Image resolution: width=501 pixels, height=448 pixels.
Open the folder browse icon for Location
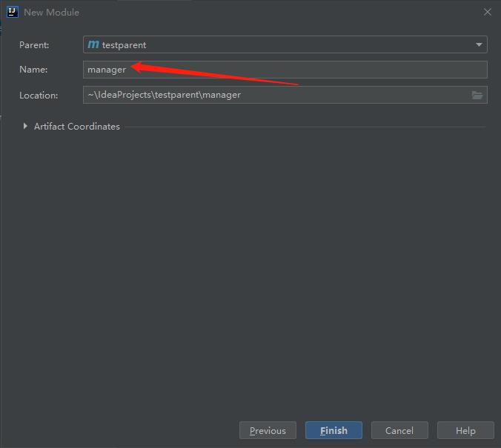pos(477,95)
